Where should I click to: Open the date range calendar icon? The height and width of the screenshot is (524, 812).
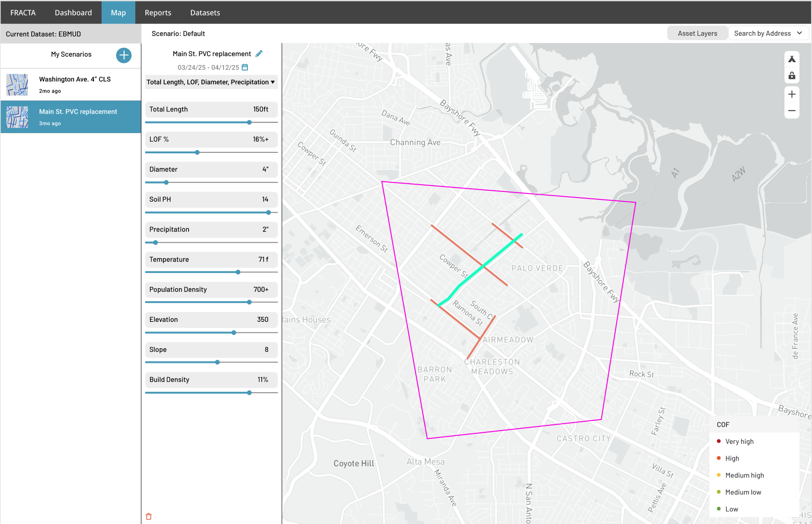[245, 67]
